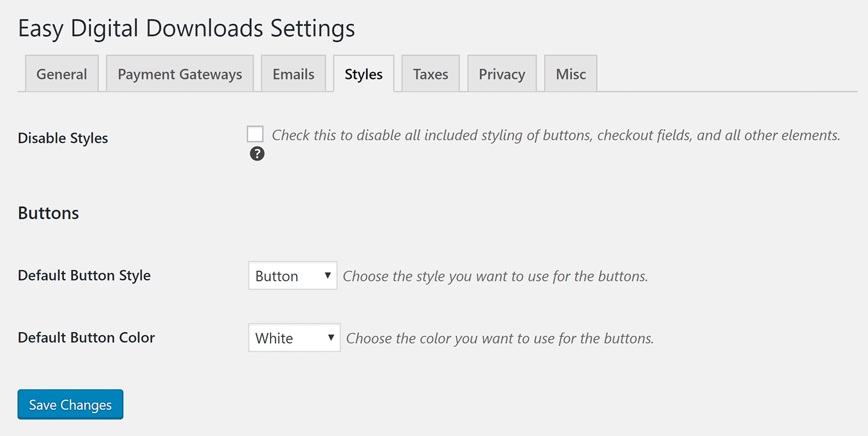Screen dimensions: 868x436
Task: Open the Default Button Style dropdown
Action: coord(293,275)
